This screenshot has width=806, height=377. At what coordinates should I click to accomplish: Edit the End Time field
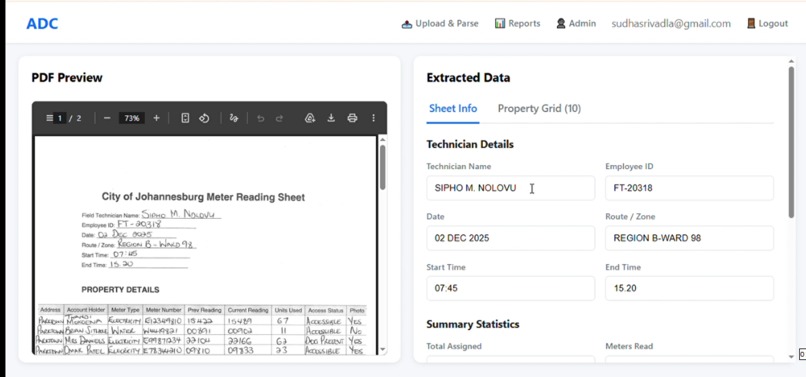point(689,289)
